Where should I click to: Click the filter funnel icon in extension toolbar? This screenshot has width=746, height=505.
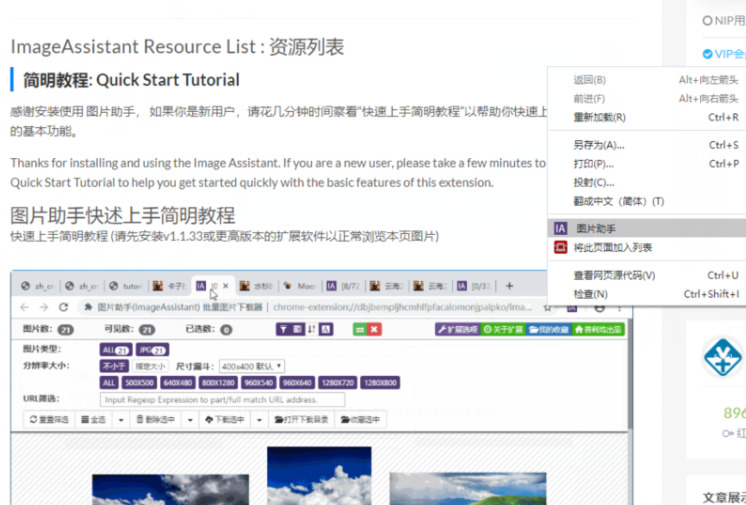(x=283, y=329)
